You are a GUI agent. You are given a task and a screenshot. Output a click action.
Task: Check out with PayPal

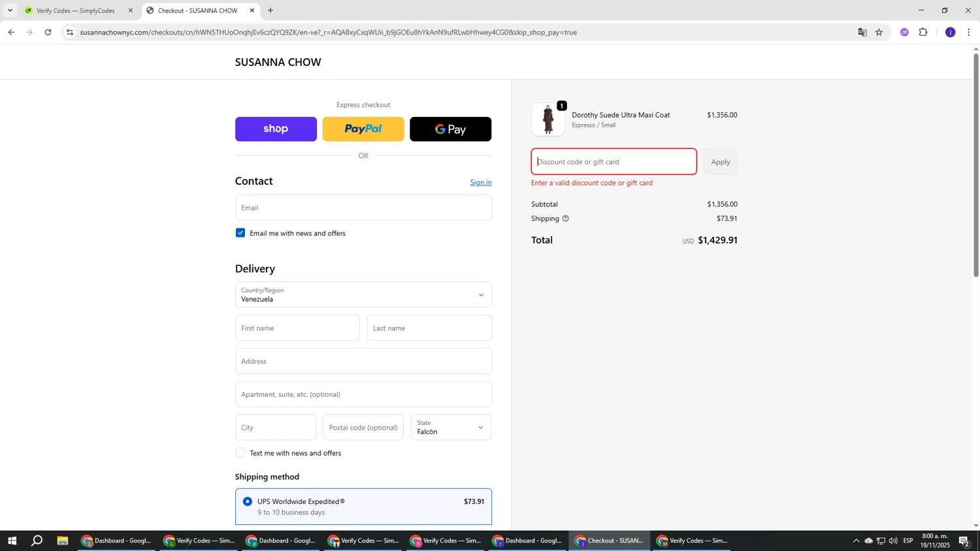(363, 129)
